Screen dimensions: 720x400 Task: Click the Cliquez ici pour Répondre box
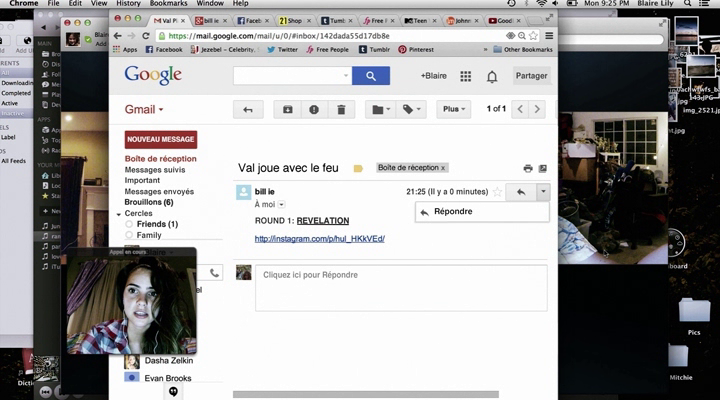coord(401,288)
